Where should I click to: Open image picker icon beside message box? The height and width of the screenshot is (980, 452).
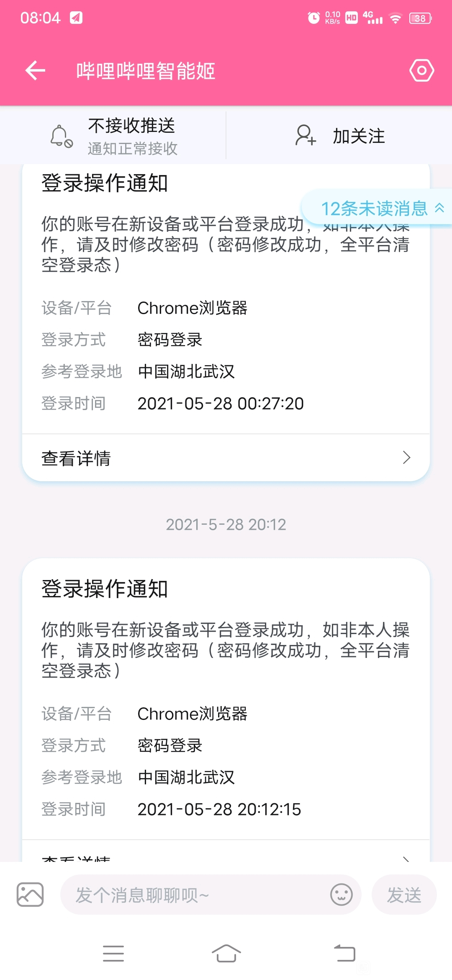coord(30,895)
